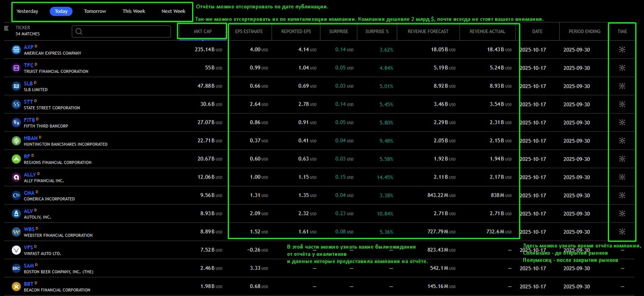Open the VFS ticker link
This screenshot has width=644, height=296.
pos(28,248)
